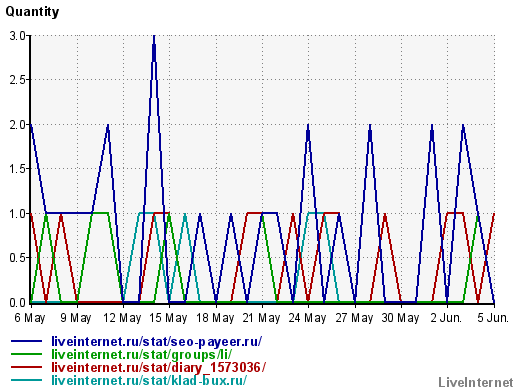520x392 pixels.
Task: Select the 24 May date label
Action: coord(307,318)
